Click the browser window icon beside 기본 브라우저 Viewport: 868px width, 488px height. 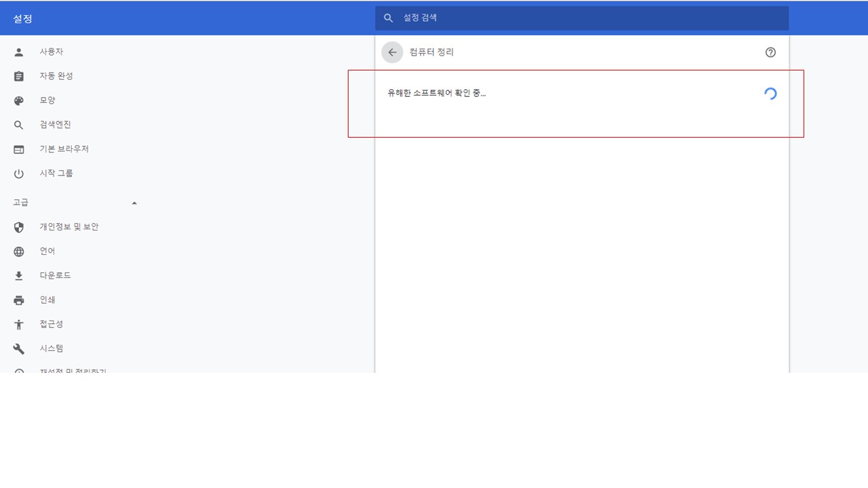(x=19, y=150)
